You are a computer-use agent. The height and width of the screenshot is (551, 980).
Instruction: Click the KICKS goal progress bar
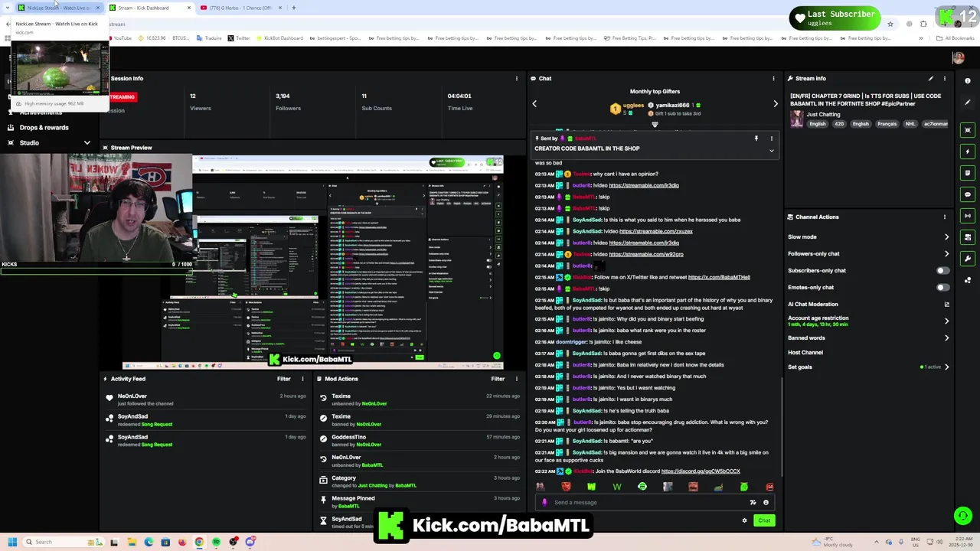click(x=96, y=272)
